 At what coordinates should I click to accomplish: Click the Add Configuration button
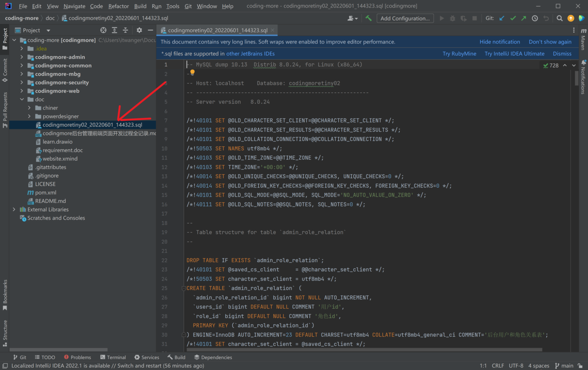tap(405, 18)
